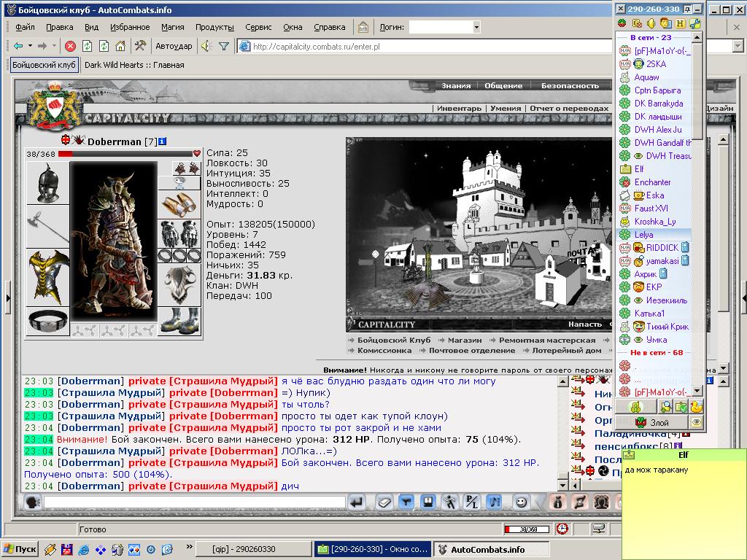Screen dimensions: 747x560
Task: Switch to Бойцовский клуб tab
Action: [44, 65]
